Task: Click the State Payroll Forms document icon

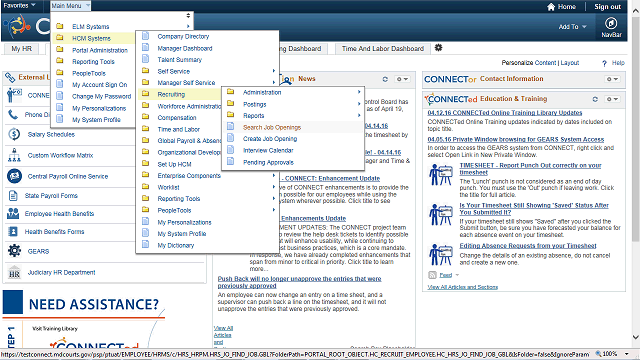Action: (x=13, y=196)
